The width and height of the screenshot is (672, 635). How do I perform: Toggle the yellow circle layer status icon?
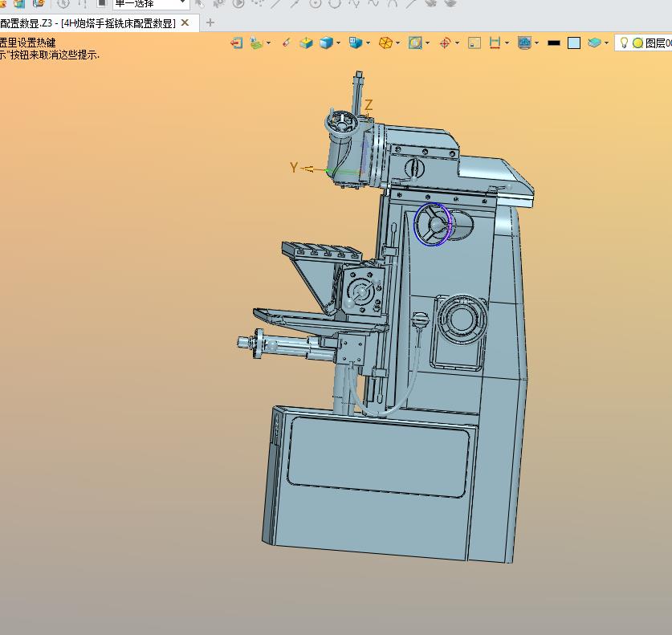637,43
